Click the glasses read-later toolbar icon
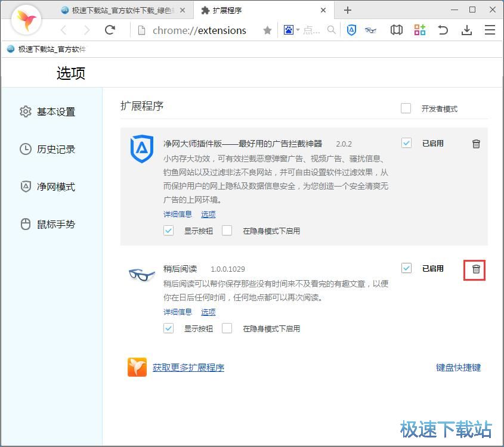This screenshot has width=504, height=447. [x=370, y=30]
